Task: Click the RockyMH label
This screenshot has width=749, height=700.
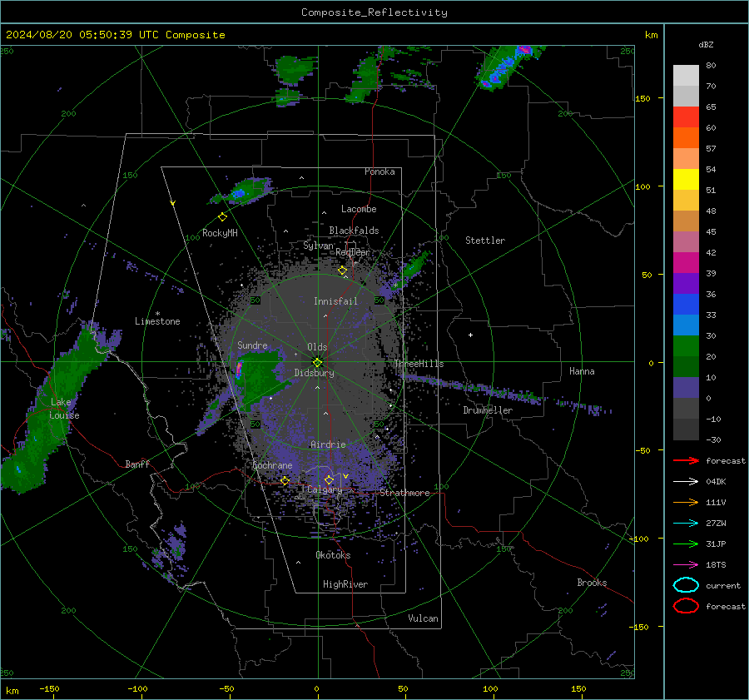Action: [x=220, y=233]
